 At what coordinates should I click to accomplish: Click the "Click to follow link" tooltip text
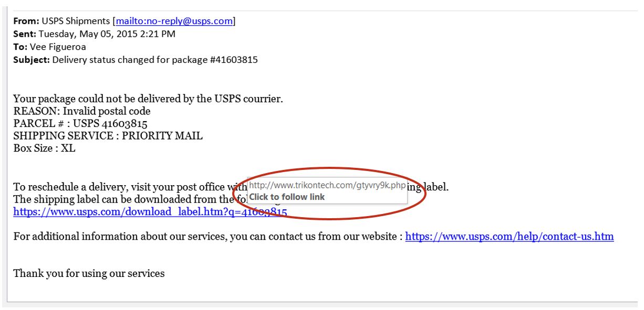(287, 197)
